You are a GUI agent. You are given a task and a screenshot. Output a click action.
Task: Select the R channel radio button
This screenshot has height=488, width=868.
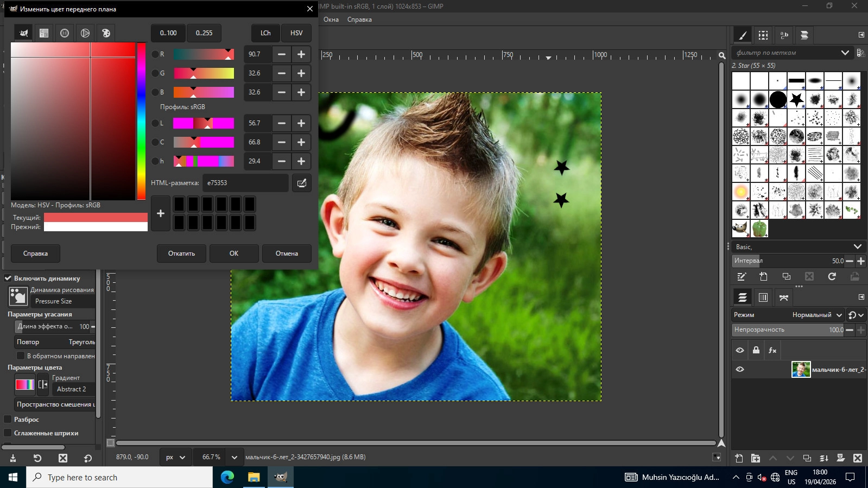(155, 54)
